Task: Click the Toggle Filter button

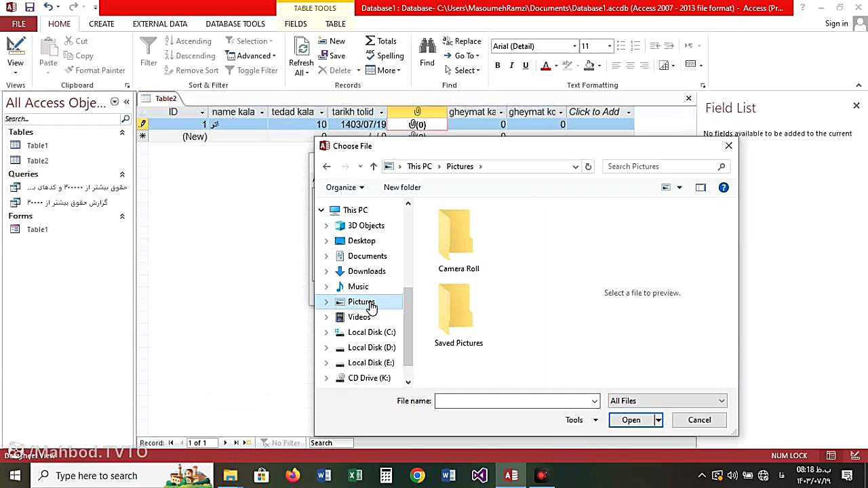Action: point(252,70)
